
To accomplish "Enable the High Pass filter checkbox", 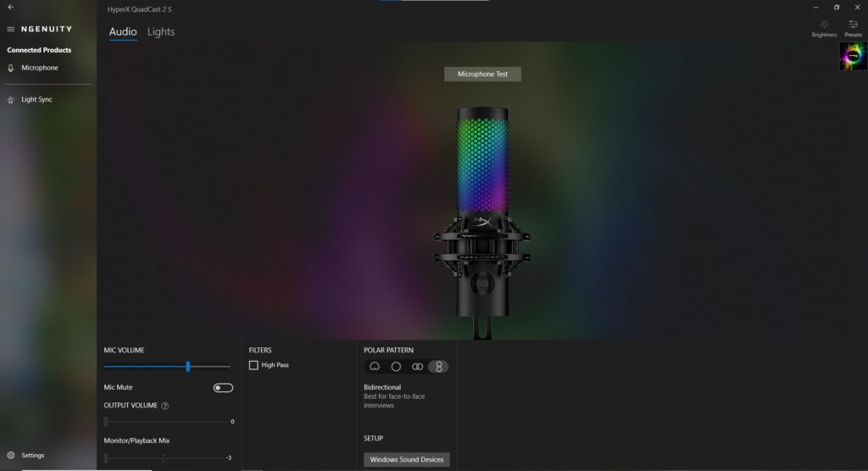I will [253, 365].
